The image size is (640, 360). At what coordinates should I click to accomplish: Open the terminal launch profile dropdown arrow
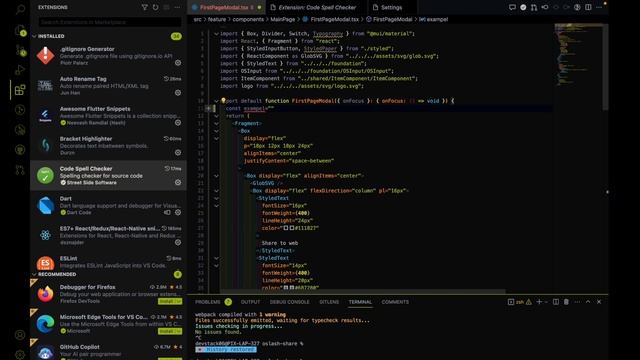546,302
